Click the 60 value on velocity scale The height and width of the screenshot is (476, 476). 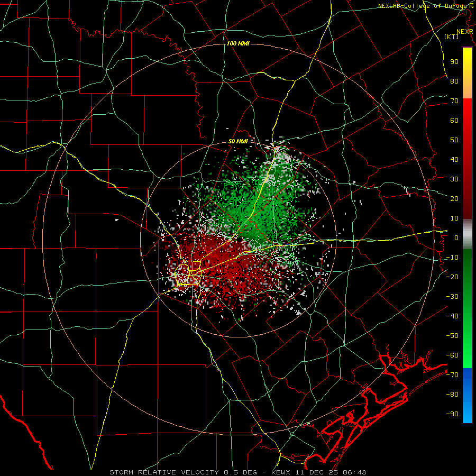click(x=454, y=120)
